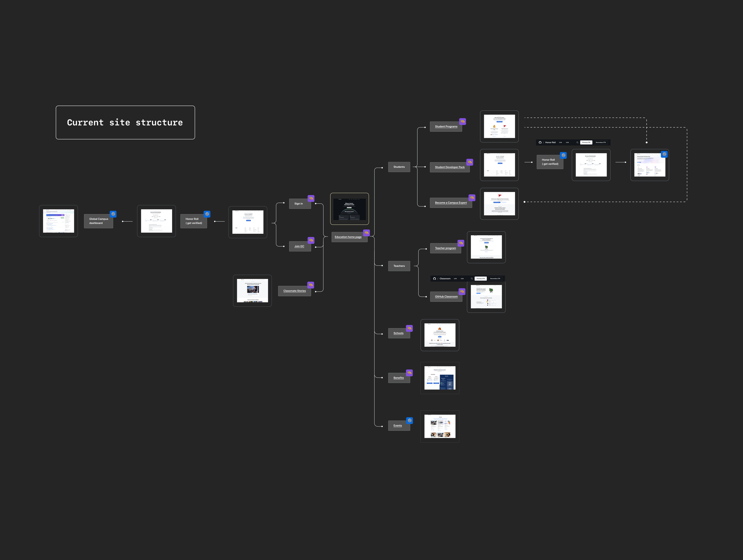Open the Events page thumbnail

(440, 426)
